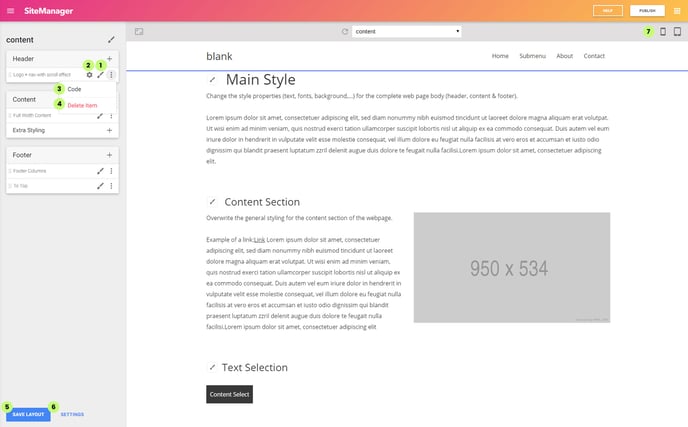The width and height of the screenshot is (688, 427).
Task: Switch preview to tablet view
Action: 677,32
